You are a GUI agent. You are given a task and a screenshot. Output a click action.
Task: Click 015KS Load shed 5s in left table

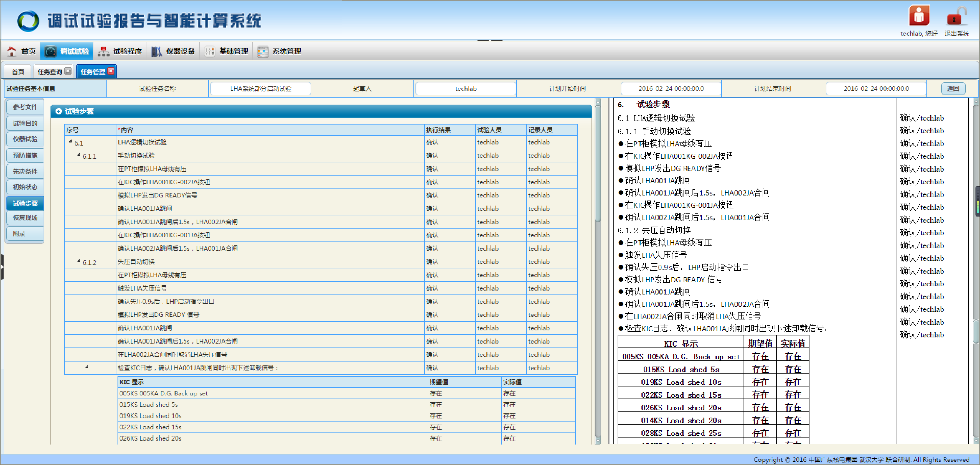click(148, 404)
